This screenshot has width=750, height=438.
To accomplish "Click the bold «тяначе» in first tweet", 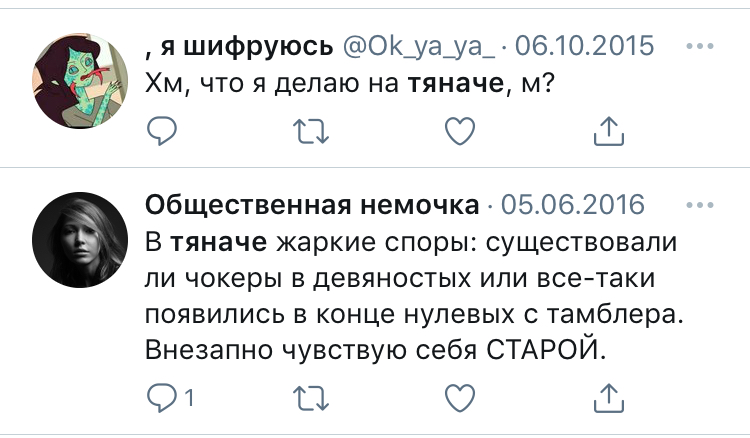I will point(455,84).
